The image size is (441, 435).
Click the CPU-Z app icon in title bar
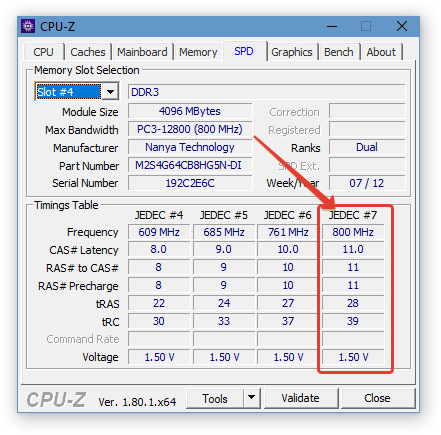[28, 26]
